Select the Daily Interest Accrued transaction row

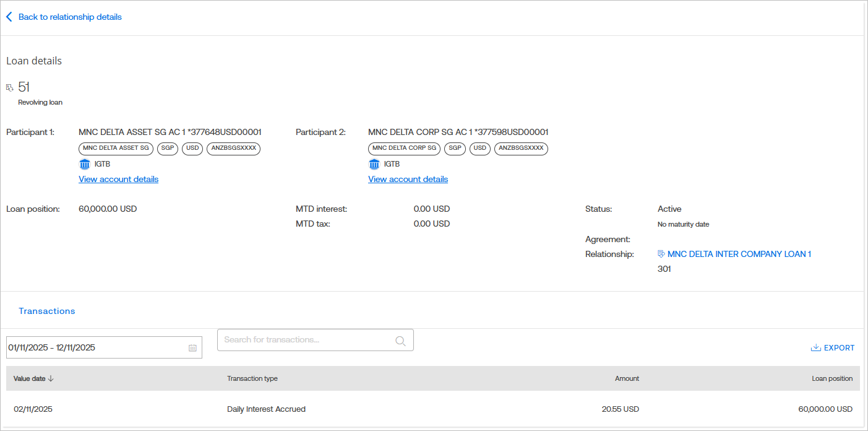[x=266, y=409]
